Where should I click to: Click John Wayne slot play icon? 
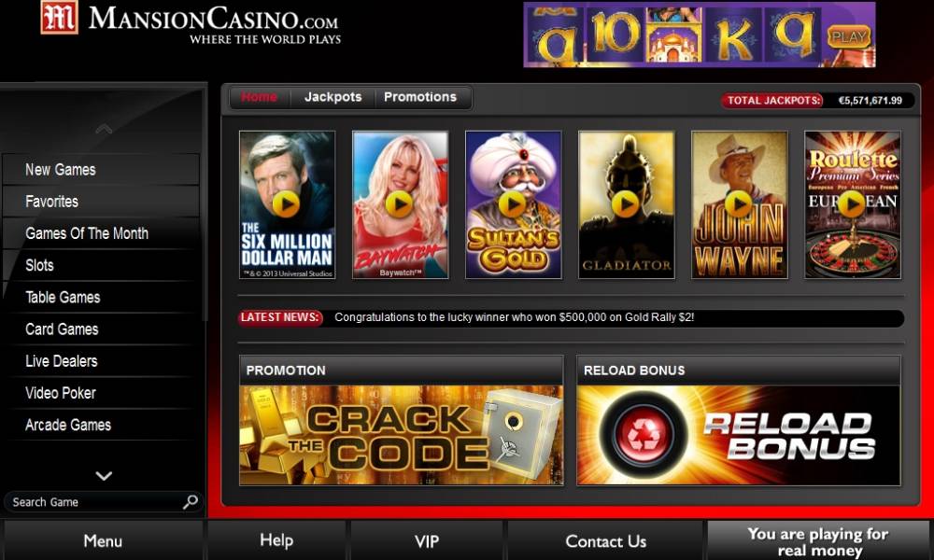[739, 204]
